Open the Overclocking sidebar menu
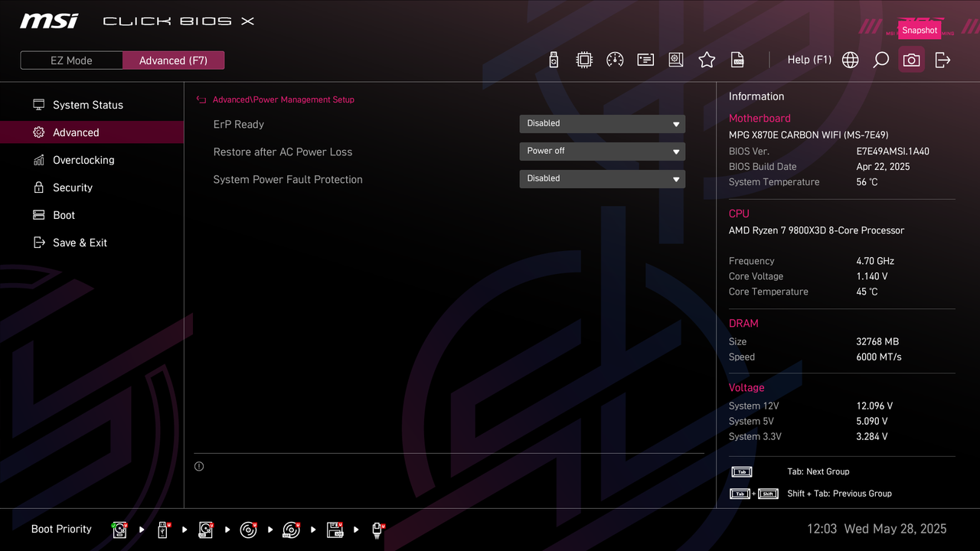980x551 pixels. (92, 160)
